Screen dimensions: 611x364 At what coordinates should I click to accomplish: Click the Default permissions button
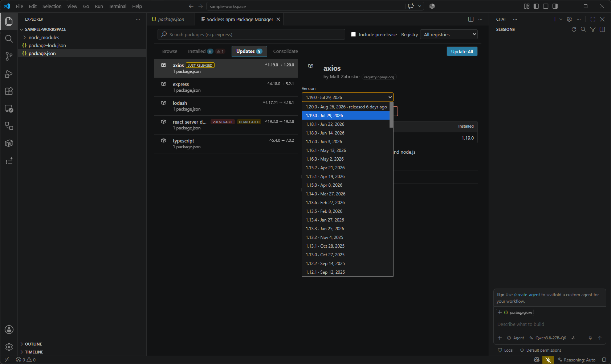point(541,350)
